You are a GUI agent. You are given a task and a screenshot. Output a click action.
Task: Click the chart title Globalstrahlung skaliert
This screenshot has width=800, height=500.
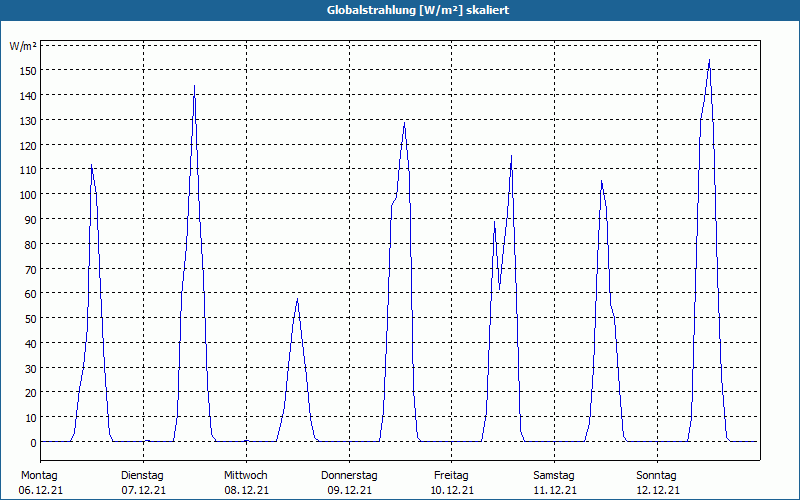(x=418, y=10)
